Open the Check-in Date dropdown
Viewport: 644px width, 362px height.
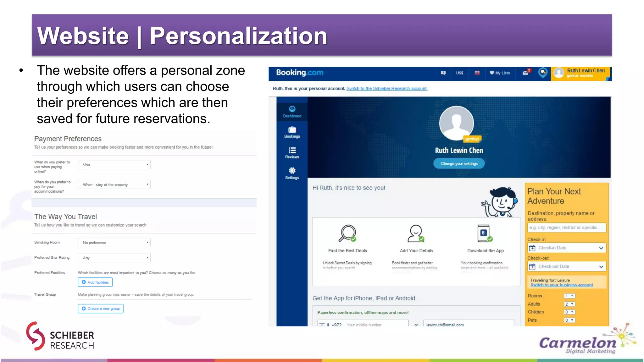567,248
